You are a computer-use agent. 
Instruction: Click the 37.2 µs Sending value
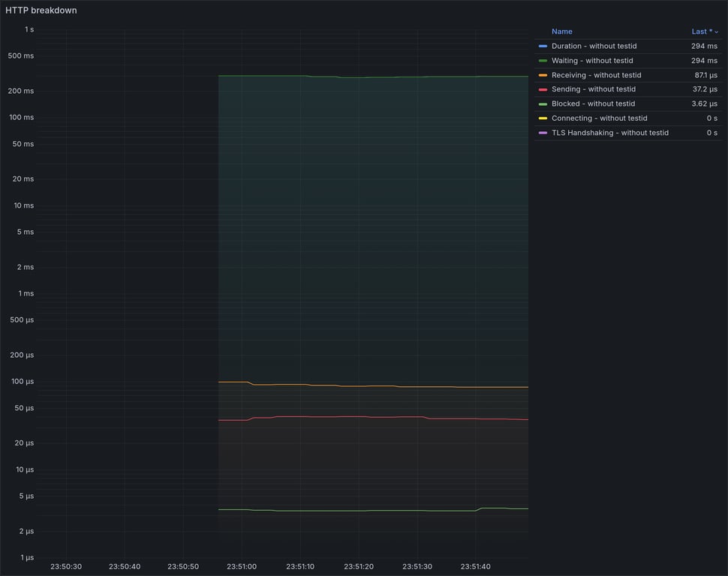(x=705, y=89)
